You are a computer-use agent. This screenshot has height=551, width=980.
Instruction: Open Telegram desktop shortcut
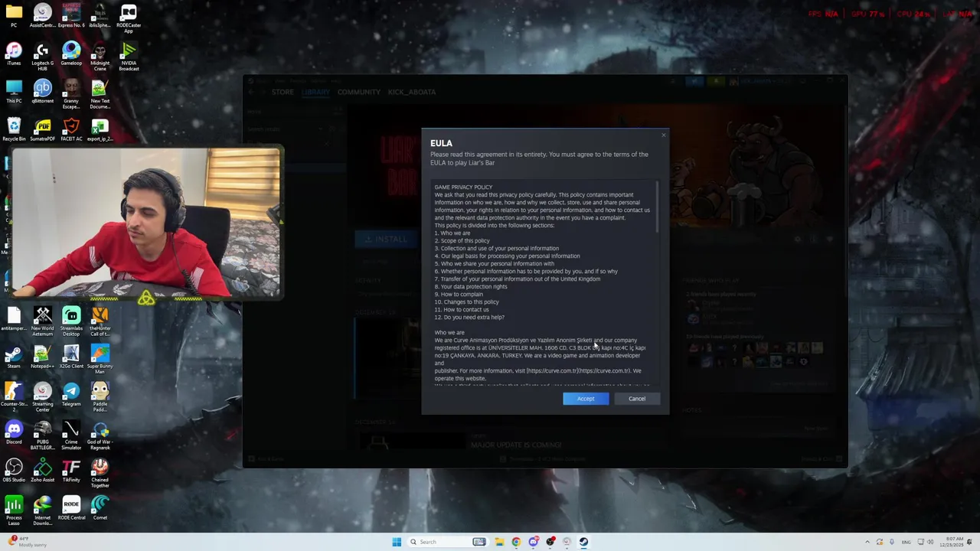pyautogui.click(x=71, y=395)
